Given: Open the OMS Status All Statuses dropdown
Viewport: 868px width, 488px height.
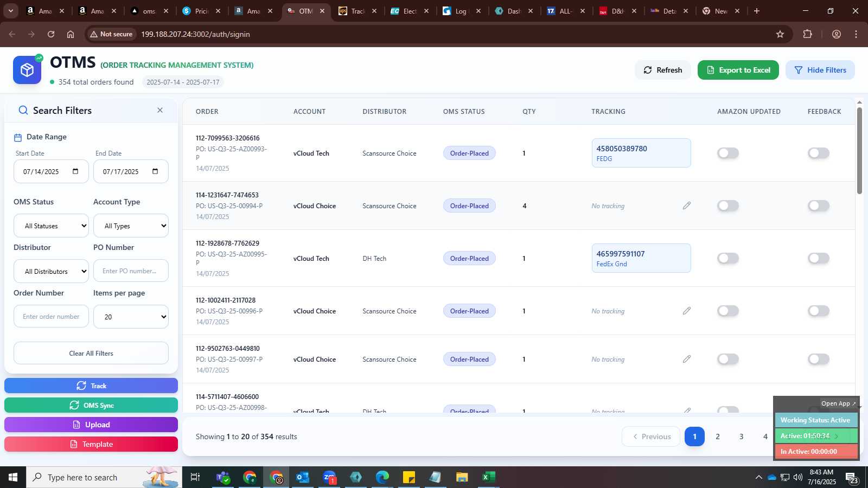Looking at the screenshot, I should [x=51, y=226].
